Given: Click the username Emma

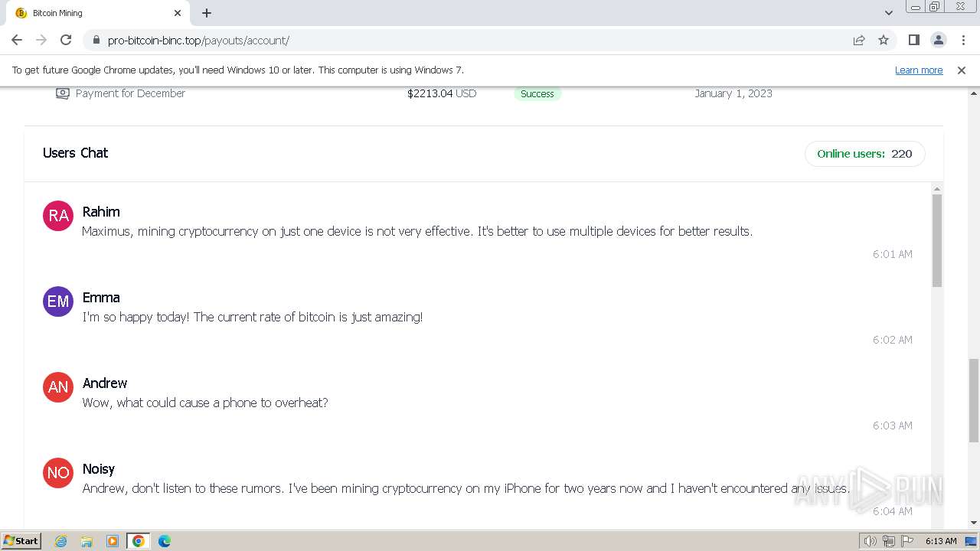Looking at the screenshot, I should tap(101, 298).
